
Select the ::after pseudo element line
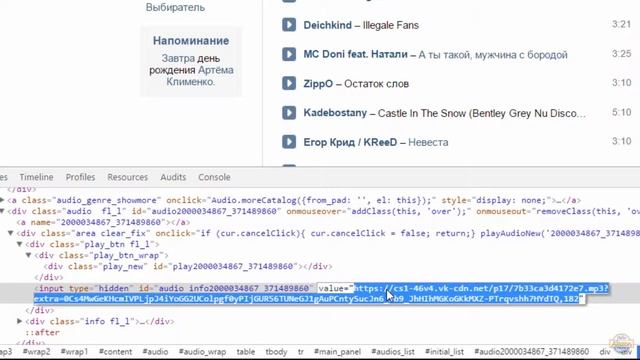point(42,332)
